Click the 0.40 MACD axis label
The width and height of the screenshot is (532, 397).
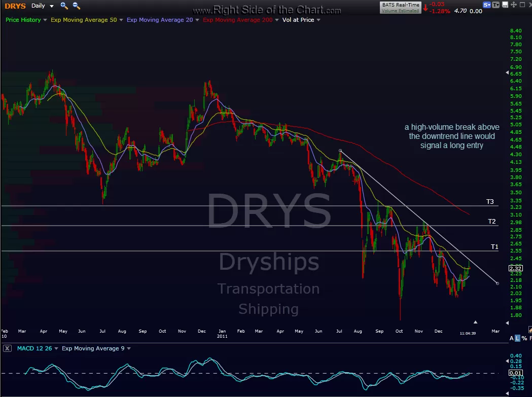click(x=516, y=355)
